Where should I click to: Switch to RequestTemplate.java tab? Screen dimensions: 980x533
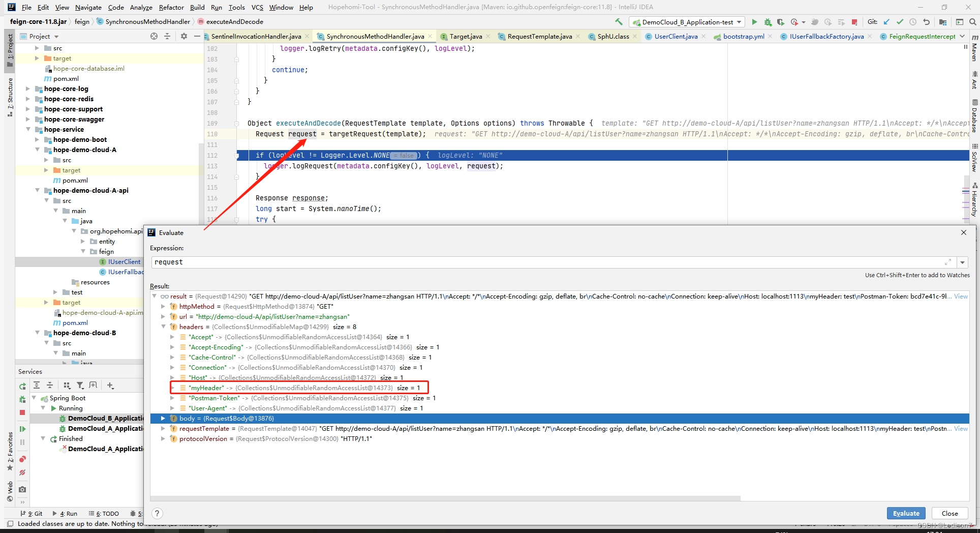[540, 36]
